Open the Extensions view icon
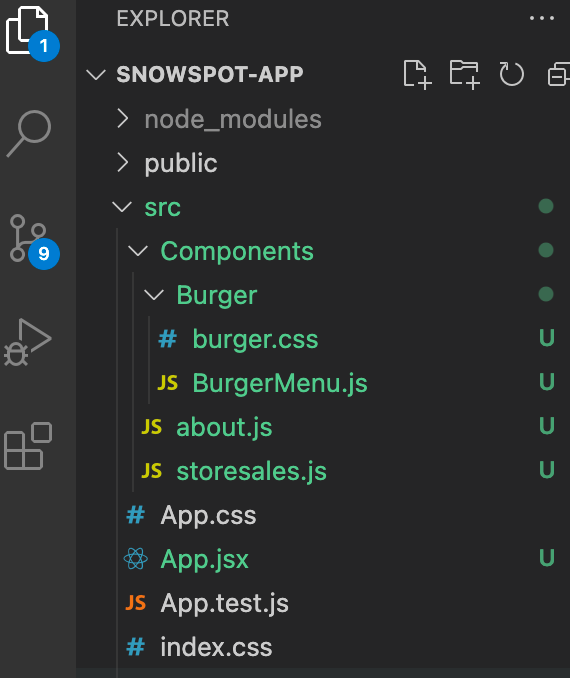 pos(28,446)
